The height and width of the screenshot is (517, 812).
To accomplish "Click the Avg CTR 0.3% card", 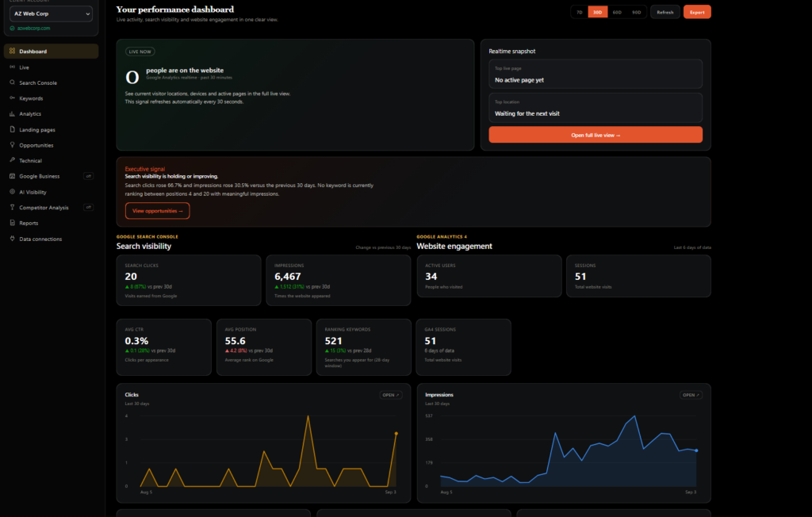I will 163,347.
